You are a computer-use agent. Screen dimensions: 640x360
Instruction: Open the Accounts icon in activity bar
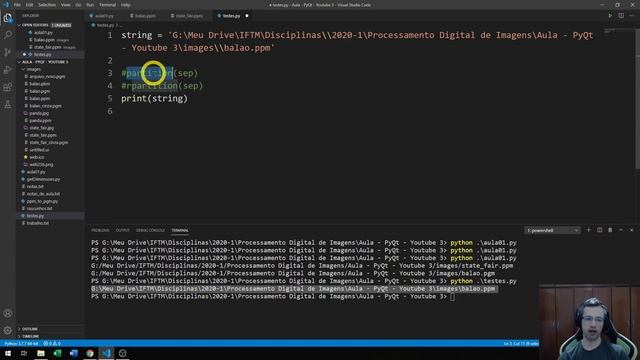point(8,313)
